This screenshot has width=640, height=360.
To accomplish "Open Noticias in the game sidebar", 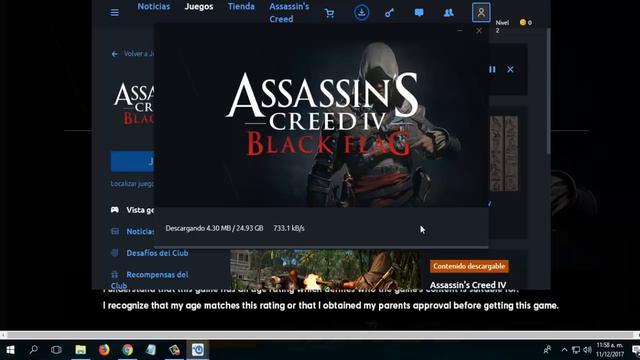I will pyautogui.click(x=133, y=231).
